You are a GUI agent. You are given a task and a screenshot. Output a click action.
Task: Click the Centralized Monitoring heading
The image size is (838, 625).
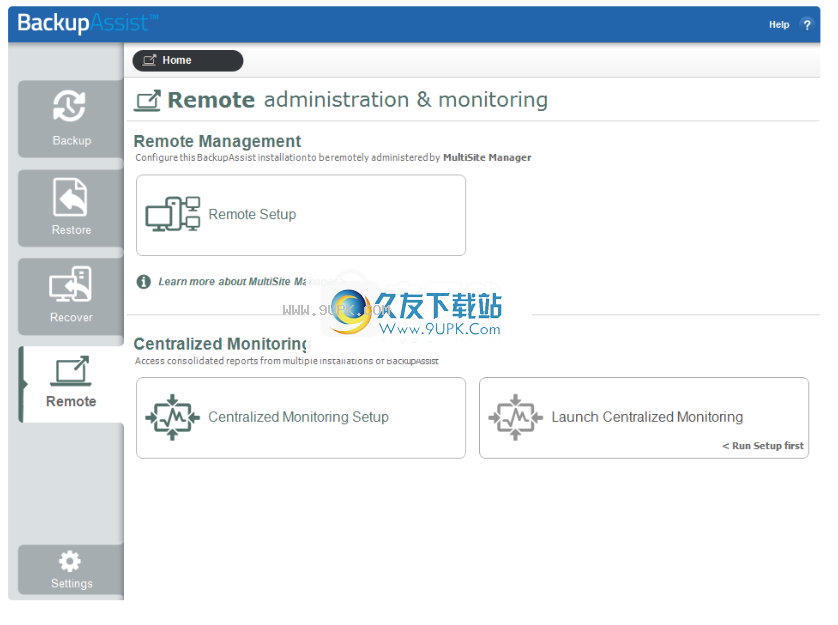pos(222,344)
